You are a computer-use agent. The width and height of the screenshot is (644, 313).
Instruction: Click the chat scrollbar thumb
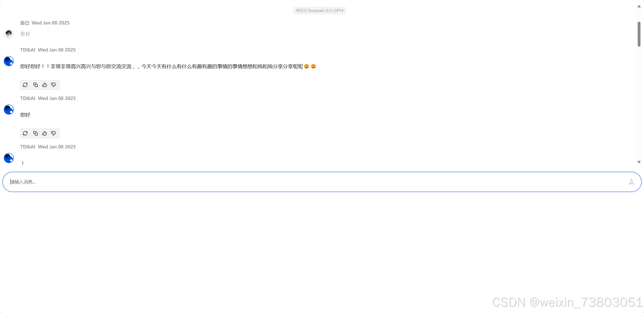(x=639, y=34)
